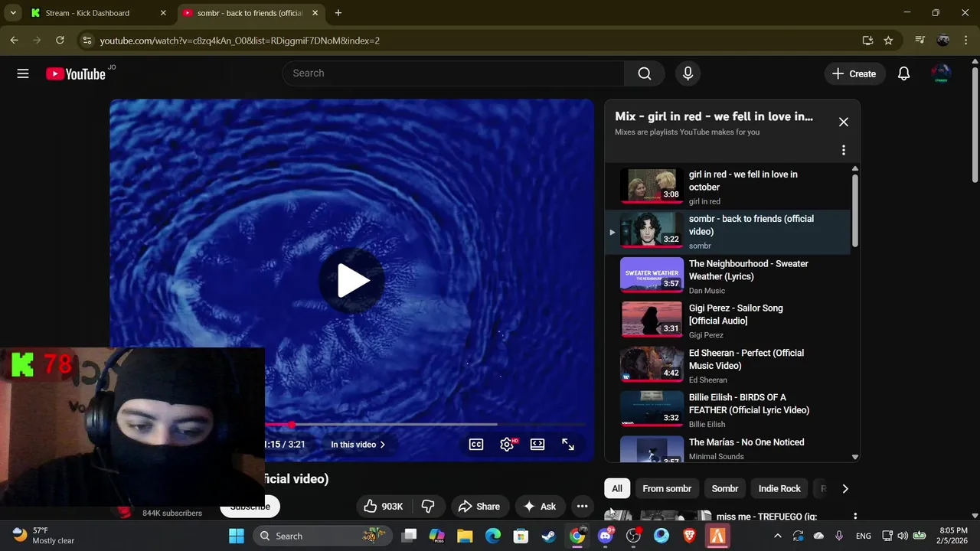View site information icon in address bar
This screenshot has height=551, width=980.
[x=87, y=41]
